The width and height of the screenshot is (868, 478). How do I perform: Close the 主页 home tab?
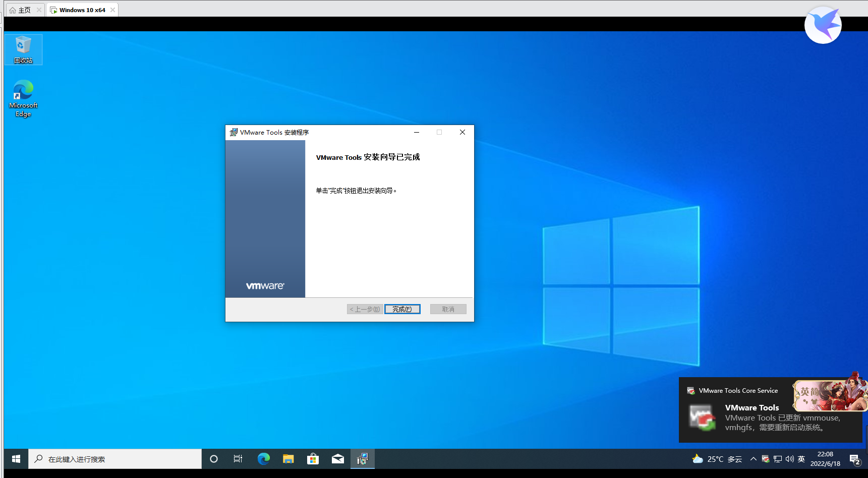coord(39,10)
